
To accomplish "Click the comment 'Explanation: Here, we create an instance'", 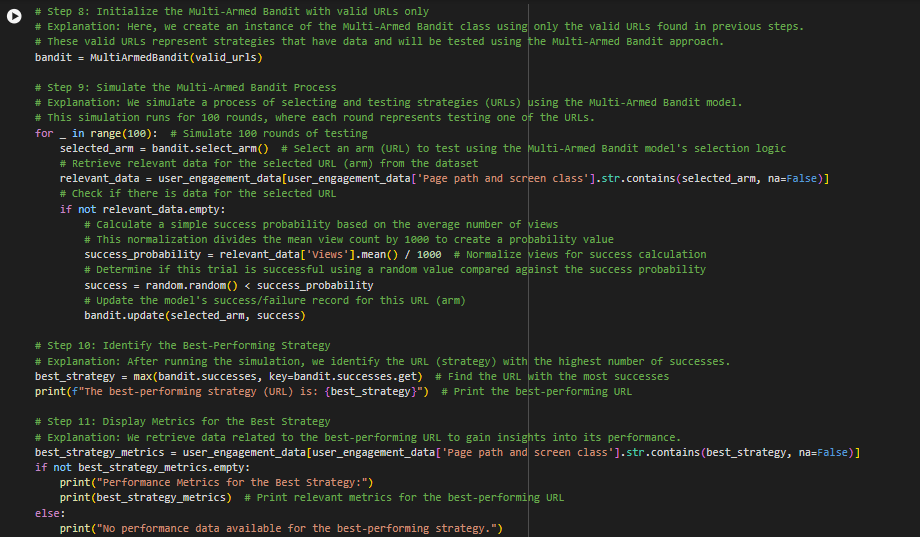I will click(419, 26).
